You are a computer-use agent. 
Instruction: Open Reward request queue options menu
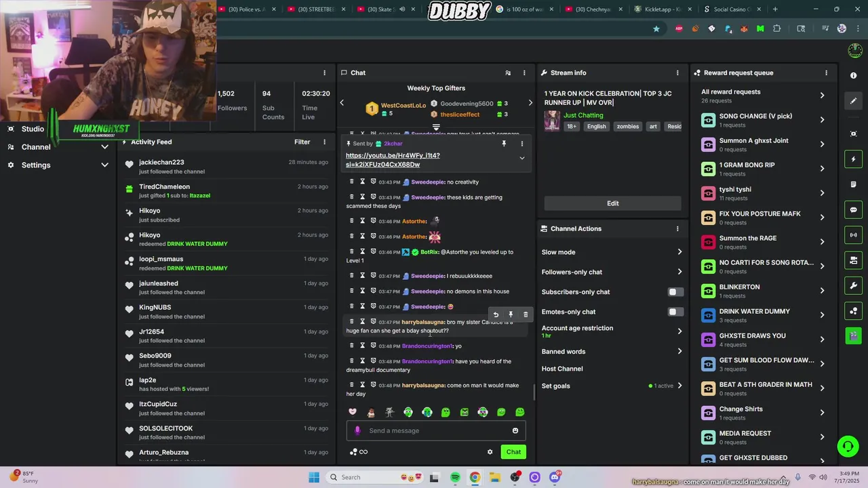(x=826, y=73)
